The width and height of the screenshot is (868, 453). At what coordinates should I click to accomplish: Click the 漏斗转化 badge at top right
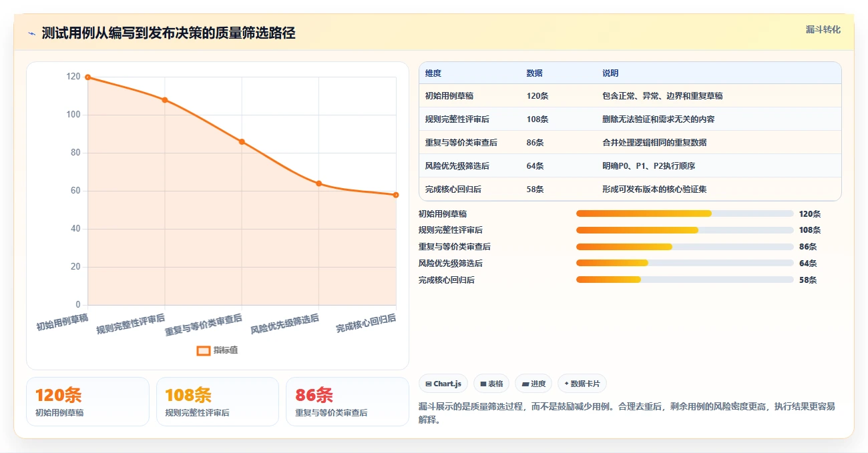point(823,30)
